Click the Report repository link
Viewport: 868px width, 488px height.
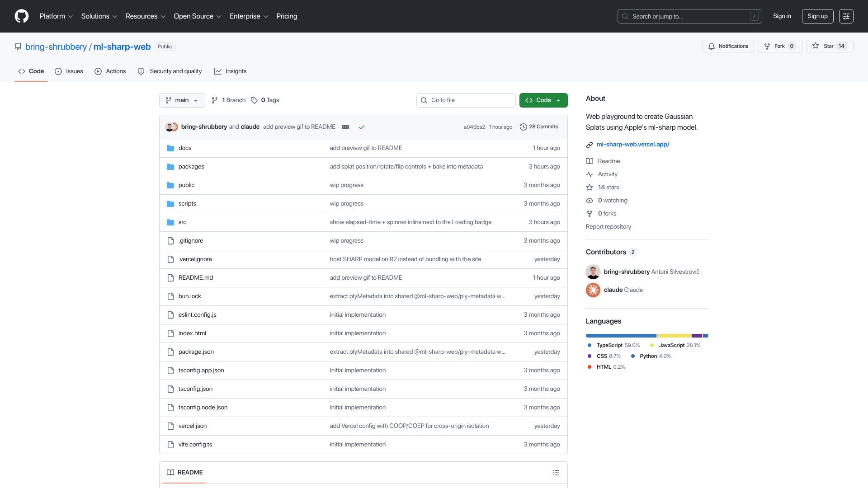609,227
